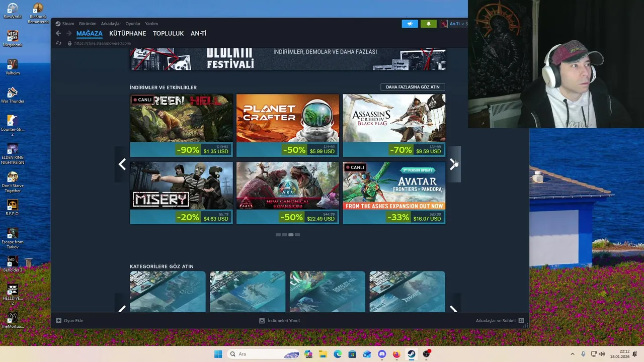Open the Arkadaşlar menu
The width and height of the screenshot is (644, 362).
pyautogui.click(x=111, y=24)
